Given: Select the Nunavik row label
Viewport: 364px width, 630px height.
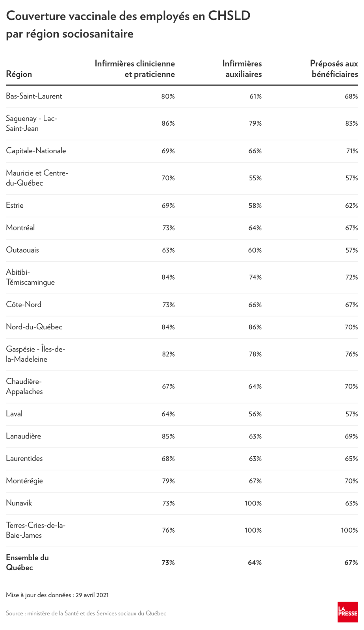Looking at the screenshot, I should point(19,503).
